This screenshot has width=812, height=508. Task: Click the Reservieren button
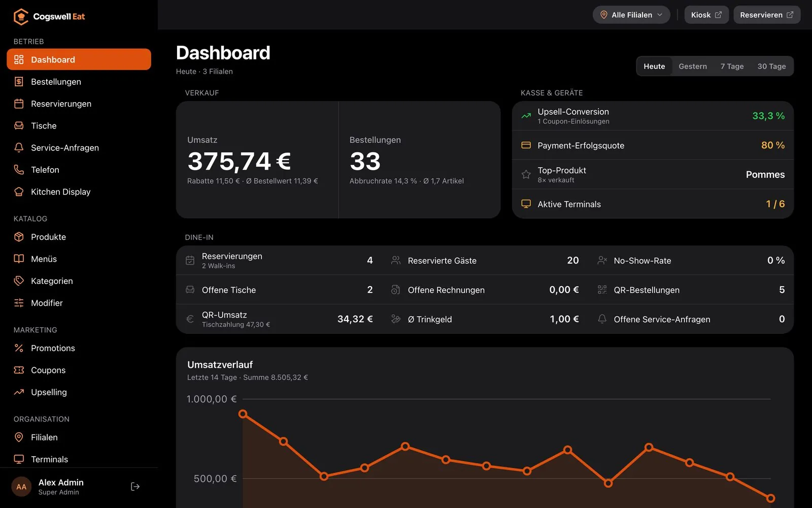[767, 15]
